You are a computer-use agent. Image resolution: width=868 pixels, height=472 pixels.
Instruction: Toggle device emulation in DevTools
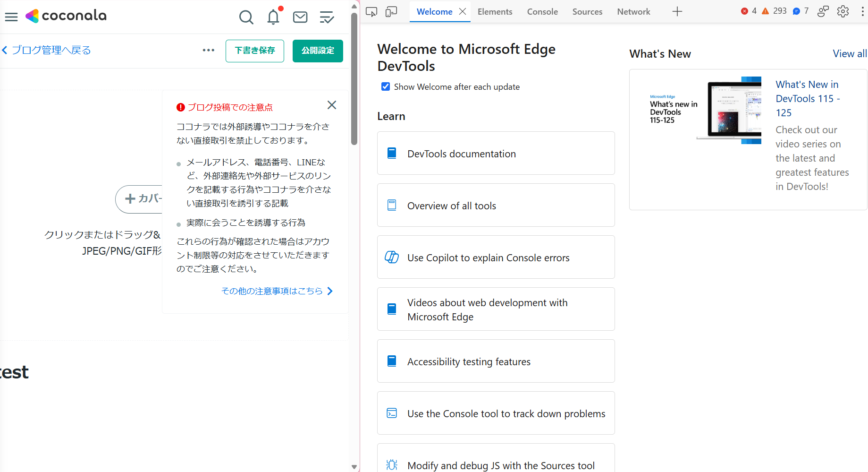(391, 12)
